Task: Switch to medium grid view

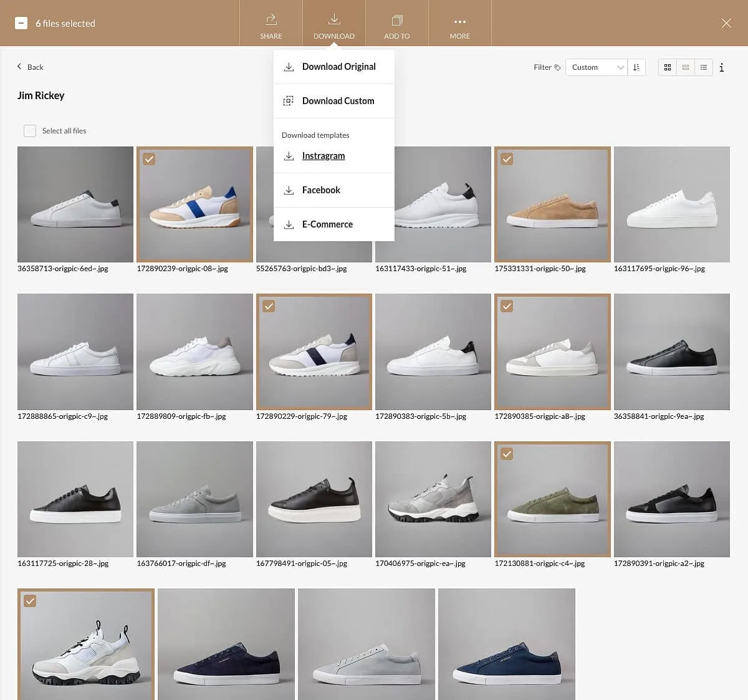Action: click(x=686, y=67)
